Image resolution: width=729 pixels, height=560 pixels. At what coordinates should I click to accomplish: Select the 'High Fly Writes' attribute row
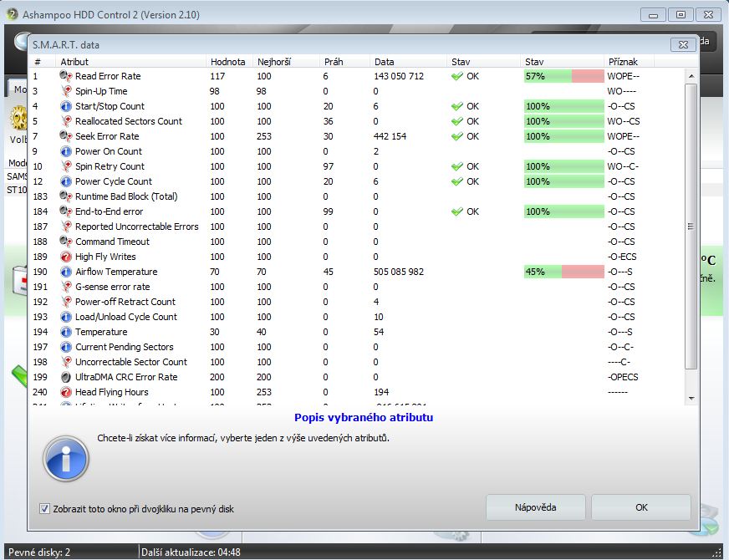(x=357, y=257)
